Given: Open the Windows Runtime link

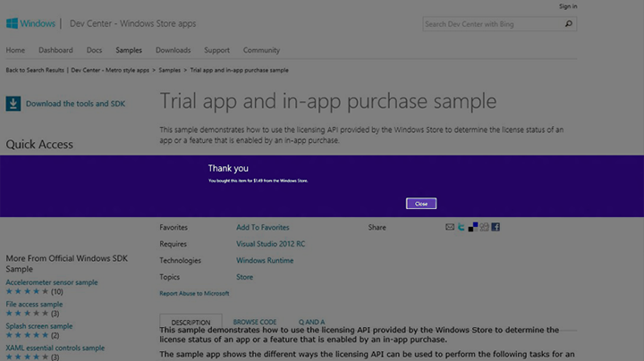Looking at the screenshot, I should tap(265, 261).
